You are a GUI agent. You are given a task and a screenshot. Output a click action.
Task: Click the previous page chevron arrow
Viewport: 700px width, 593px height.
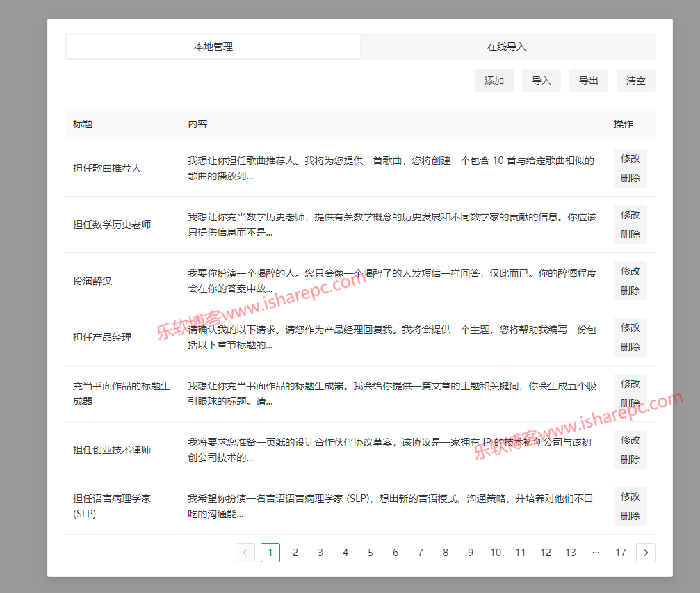pos(245,553)
